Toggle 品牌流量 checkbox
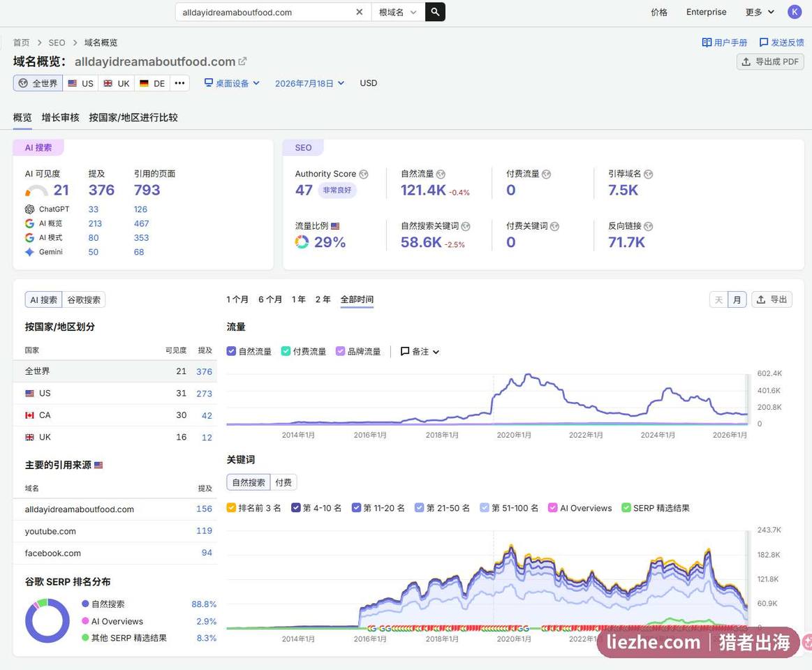Image resolution: width=812 pixels, height=670 pixels. [340, 351]
